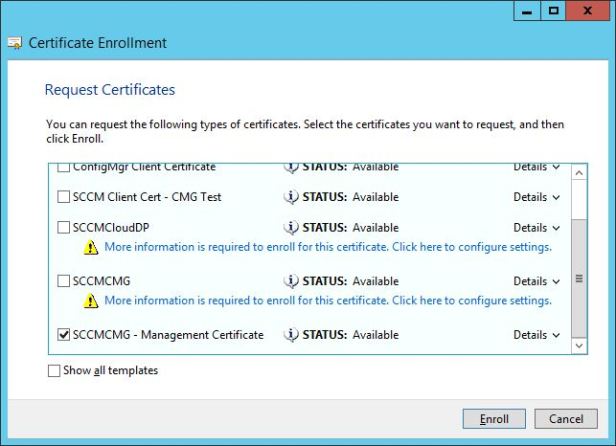This screenshot has width=616, height=446.
Task: Expand Details for ConfigMgr Client Certificate
Action: (536, 168)
